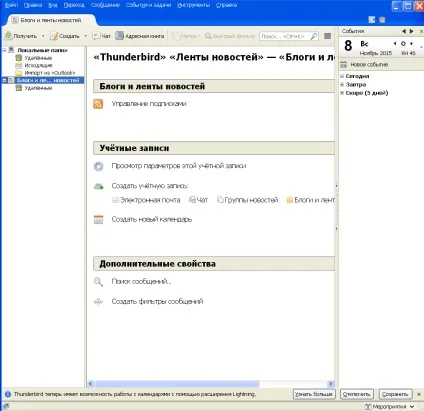Switch to the tasks tab icon
424x411 pixels.
[x=382, y=20]
